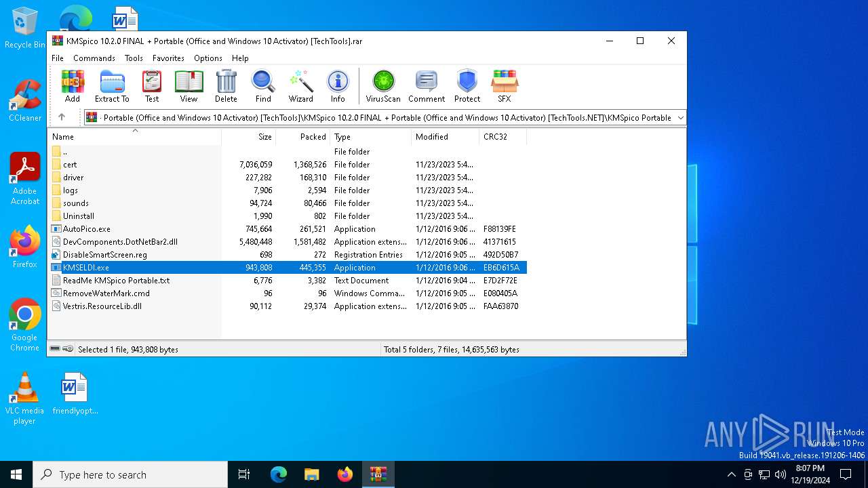Open Adobe Acrobat desktop shortcut
868x488 pixels.
[25, 179]
